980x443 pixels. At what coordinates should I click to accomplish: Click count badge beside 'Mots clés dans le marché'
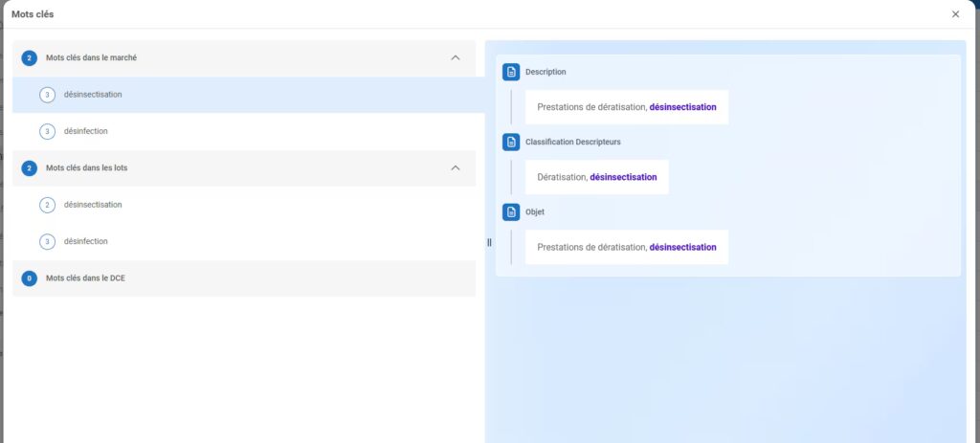point(30,58)
